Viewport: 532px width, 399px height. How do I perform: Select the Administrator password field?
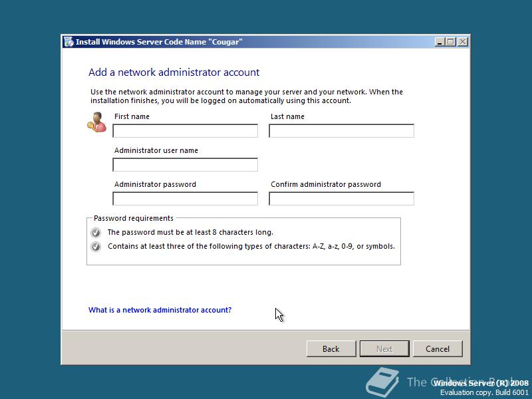185,198
